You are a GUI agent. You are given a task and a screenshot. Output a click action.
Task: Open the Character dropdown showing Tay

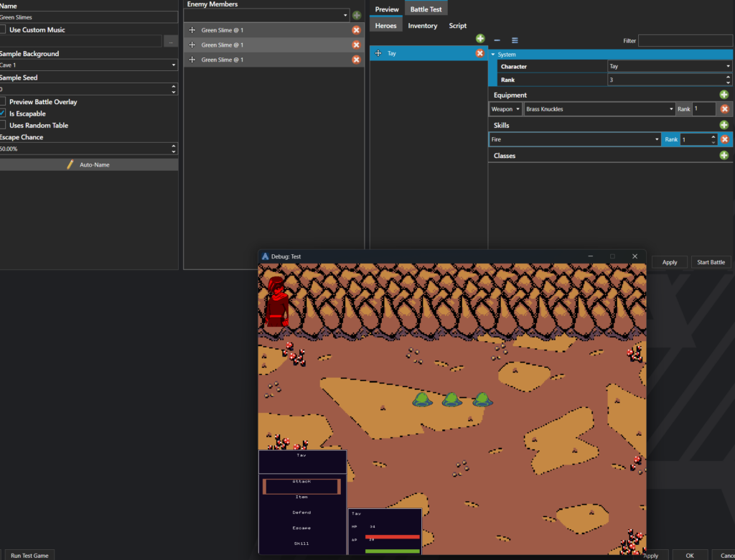coord(669,67)
